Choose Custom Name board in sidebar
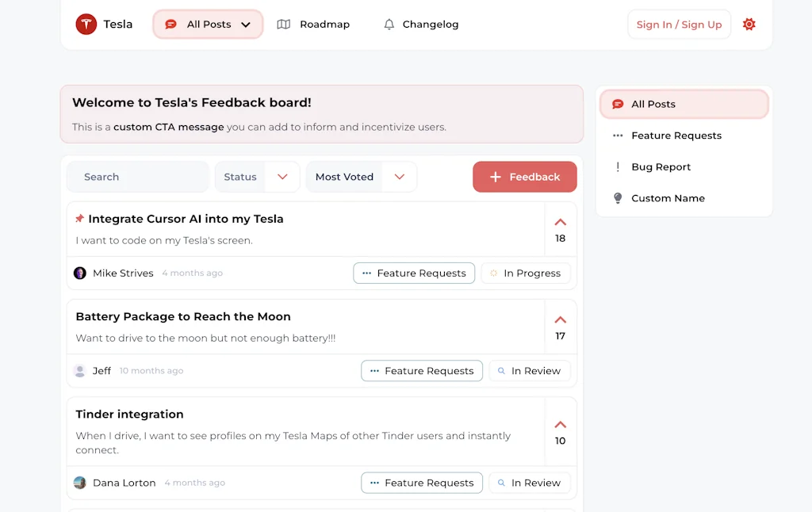This screenshot has width=812, height=512. [x=667, y=198]
